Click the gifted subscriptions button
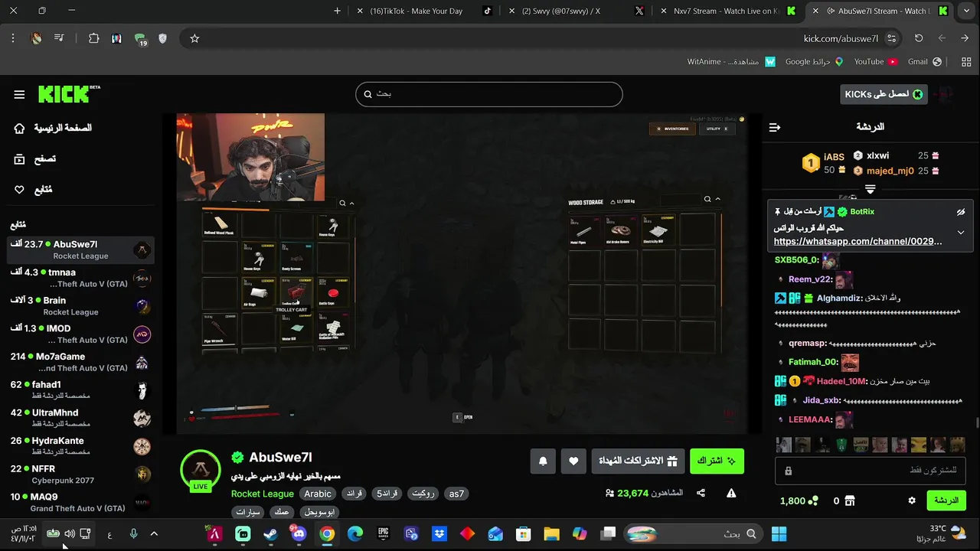The image size is (980, 551). [x=638, y=461]
